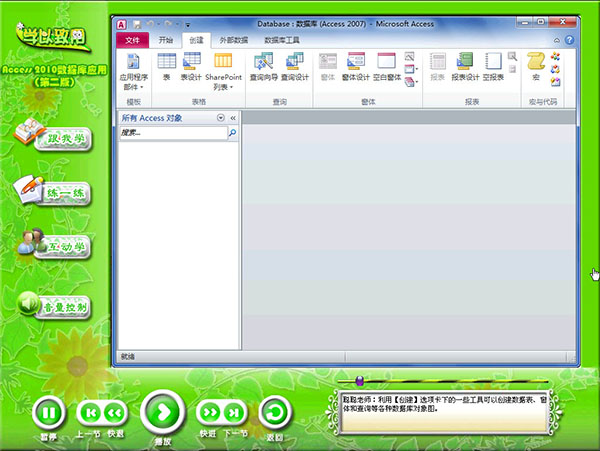This screenshot has width=600, height=451.
Task: Skip to next section with 下一节
Action: (233, 412)
